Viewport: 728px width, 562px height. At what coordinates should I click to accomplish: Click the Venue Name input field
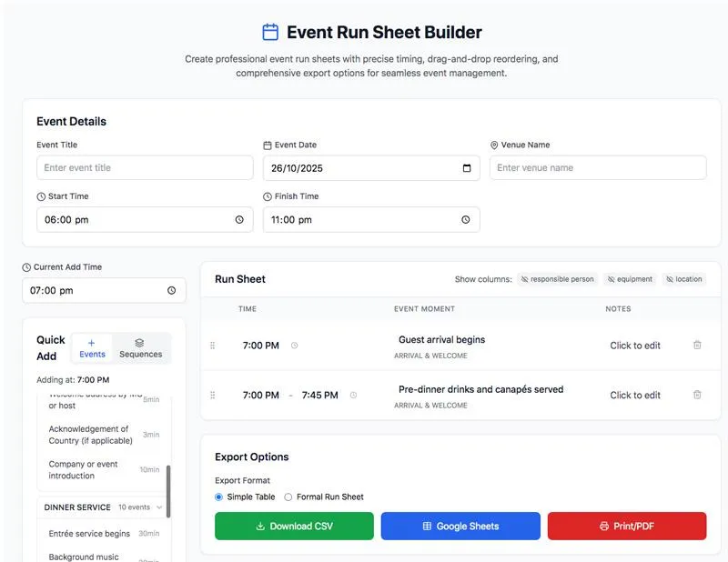click(598, 167)
